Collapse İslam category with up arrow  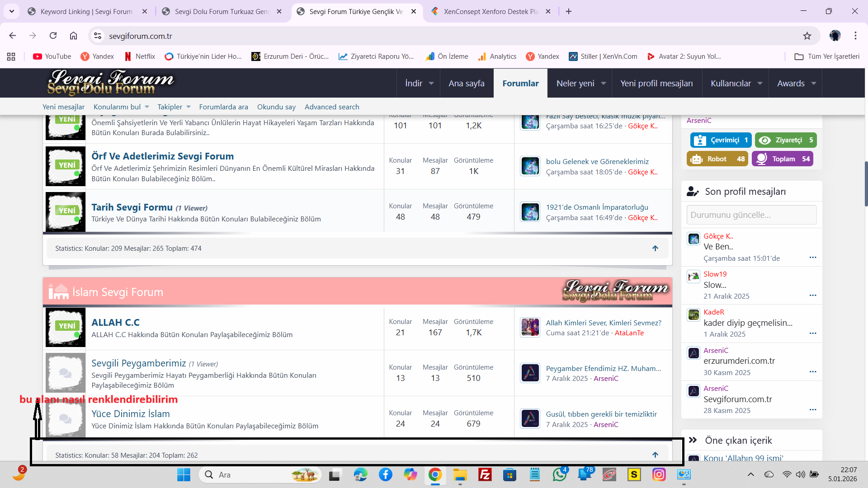[655, 455]
